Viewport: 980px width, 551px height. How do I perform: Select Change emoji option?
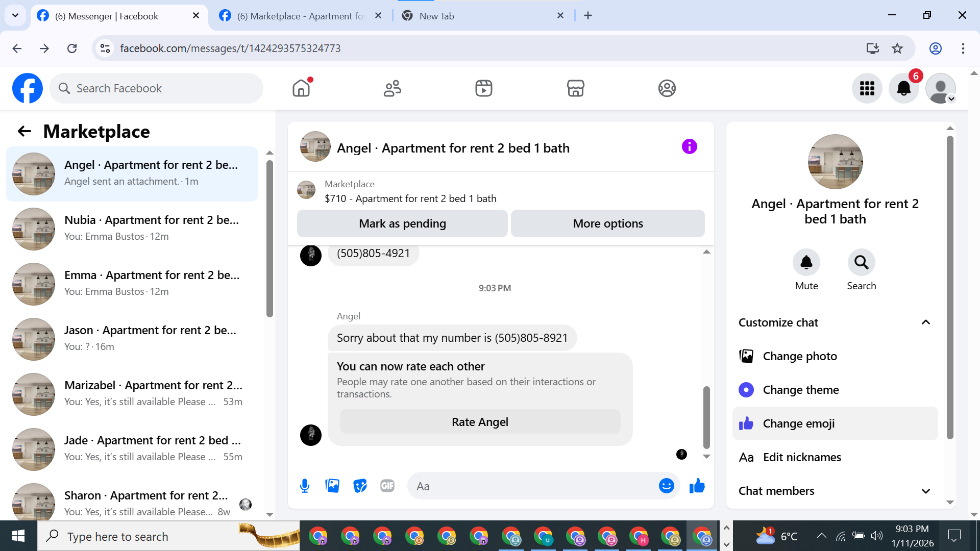835,423
